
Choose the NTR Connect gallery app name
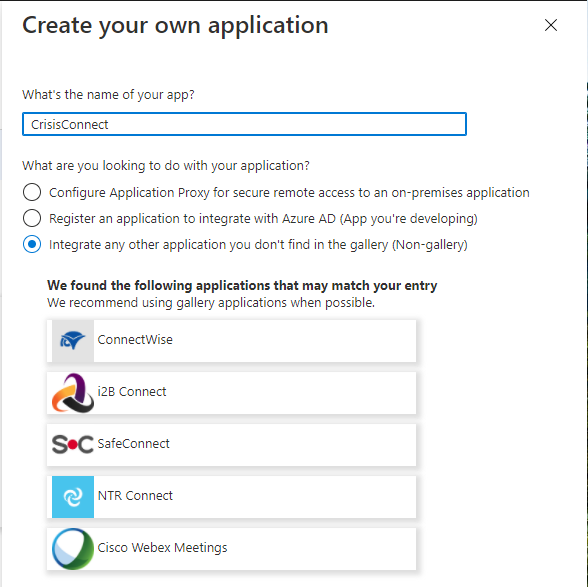tap(135, 495)
